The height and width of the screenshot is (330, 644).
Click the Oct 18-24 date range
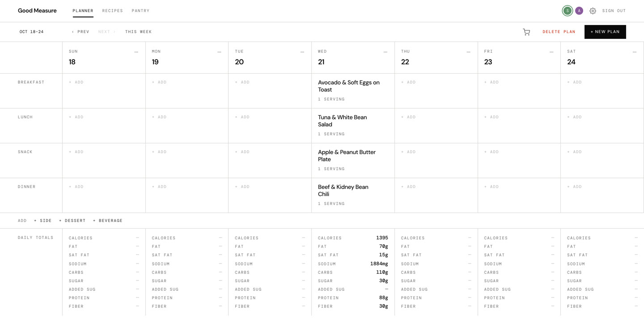32,32
